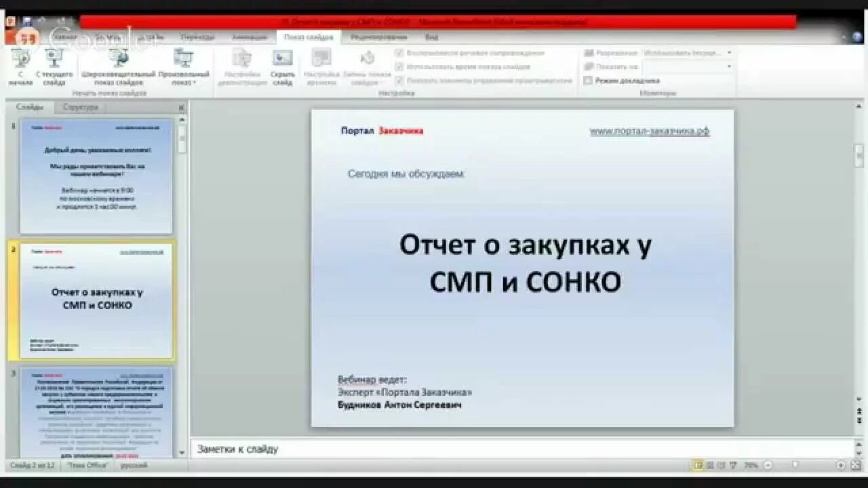Open the Show On monitor dropdown
The height and width of the screenshot is (488, 868).
[688, 66]
